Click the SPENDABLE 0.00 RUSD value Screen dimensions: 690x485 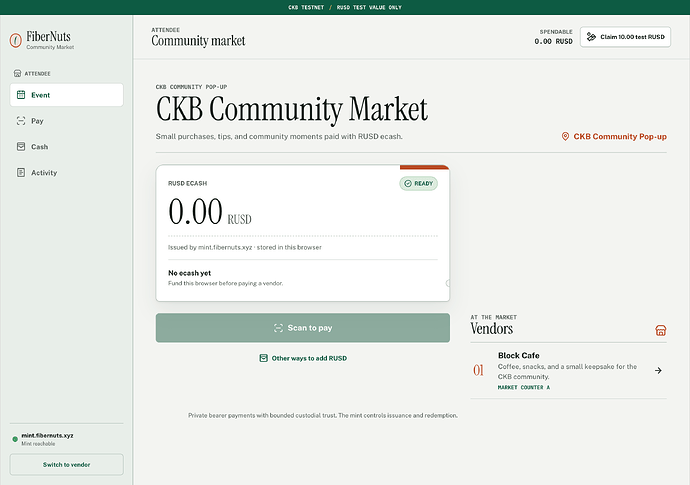(x=553, y=41)
